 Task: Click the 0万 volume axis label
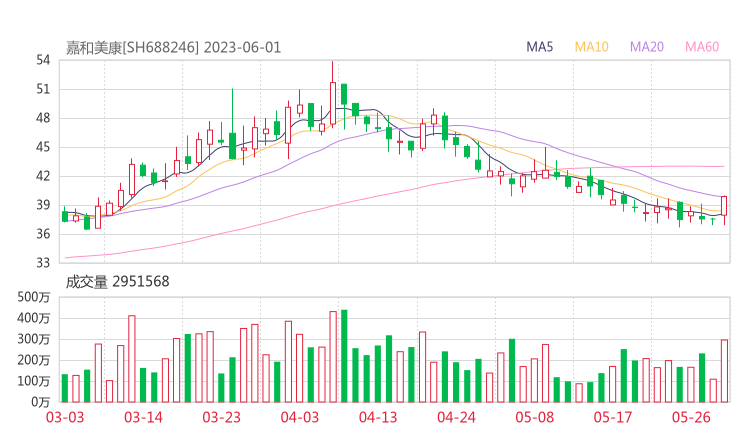(x=41, y=402)
